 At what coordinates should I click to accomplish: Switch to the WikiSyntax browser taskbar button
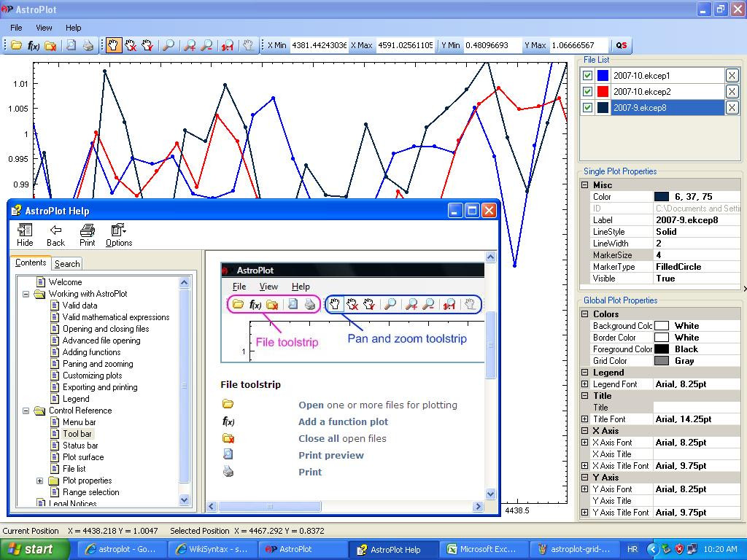click(212, 549)
